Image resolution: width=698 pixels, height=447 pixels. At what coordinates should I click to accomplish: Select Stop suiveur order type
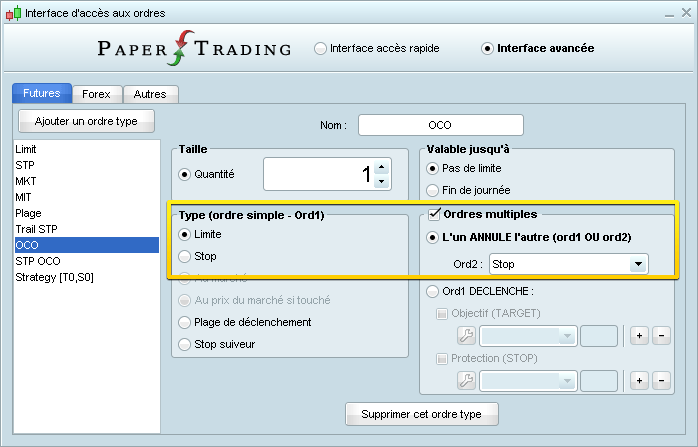click(184, 345)
